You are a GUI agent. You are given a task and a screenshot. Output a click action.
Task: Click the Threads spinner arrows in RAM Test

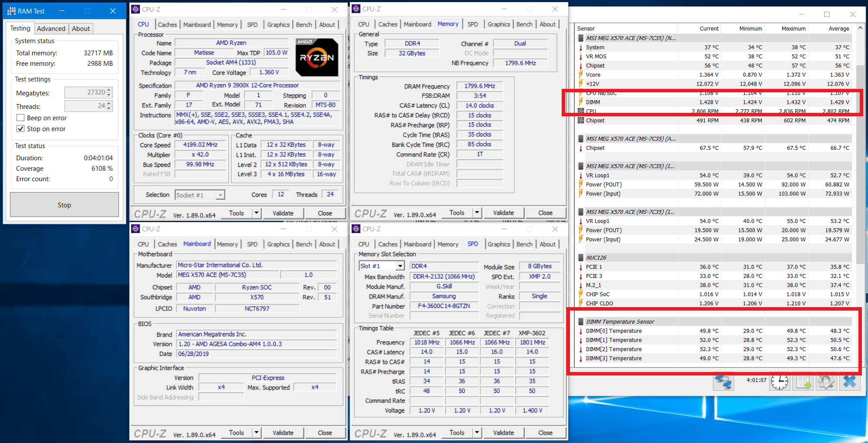pos(109,106)
